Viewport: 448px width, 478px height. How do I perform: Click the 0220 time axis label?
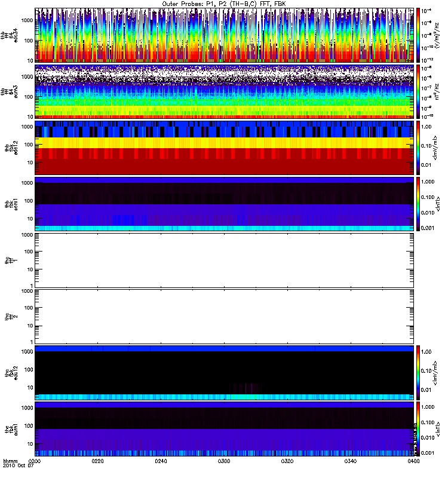pyautogui.click(x=97, y=461)
